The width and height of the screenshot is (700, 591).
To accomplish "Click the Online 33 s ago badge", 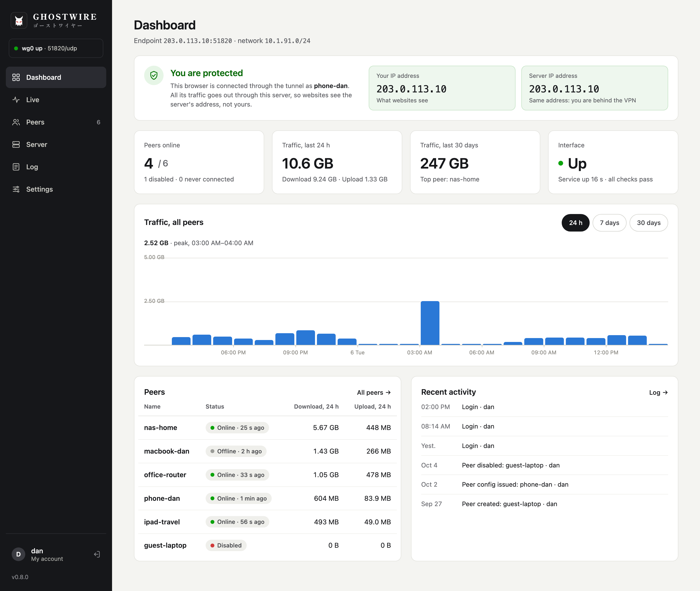I will pyautogui.click(x=237, y=475).
